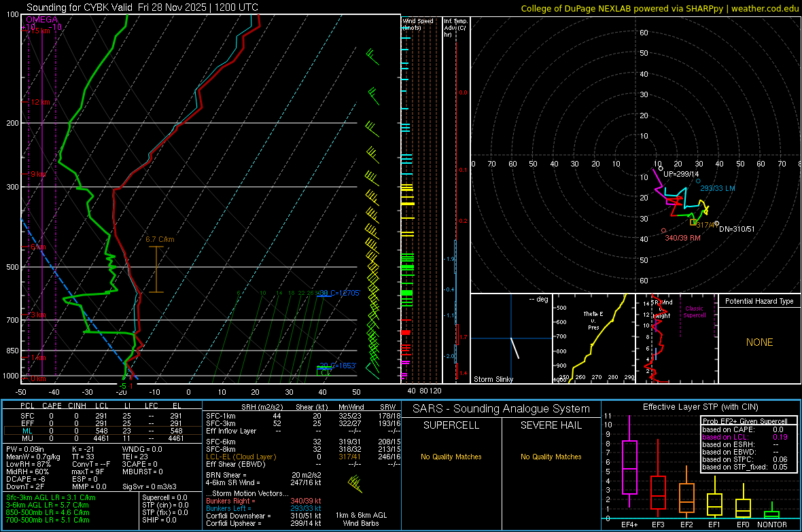Click the Corfidi Upshear vector row
The width and height of the screenshot is (802, 532).
coord(264,523)
